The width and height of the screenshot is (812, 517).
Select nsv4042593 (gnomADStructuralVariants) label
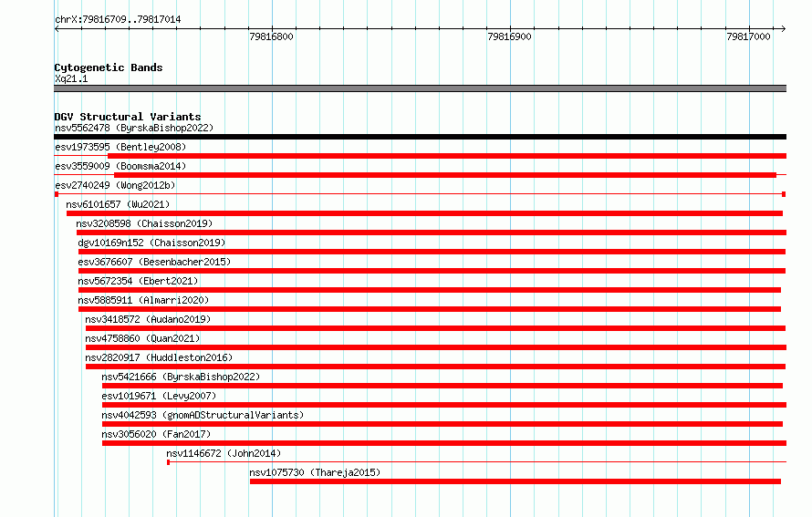203,415
